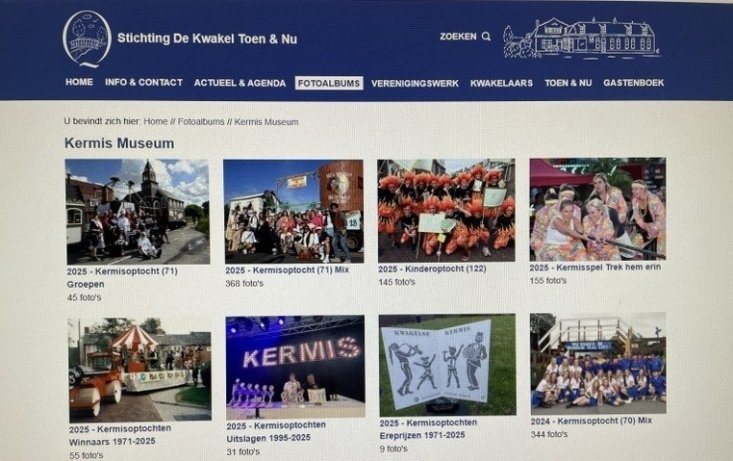Click the Stichting De Kwakel round logo

pos(87,39)
